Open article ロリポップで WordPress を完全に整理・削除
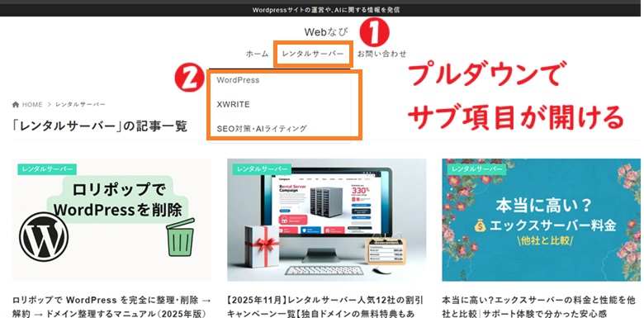The image size is (644, 318). point(111,307)
